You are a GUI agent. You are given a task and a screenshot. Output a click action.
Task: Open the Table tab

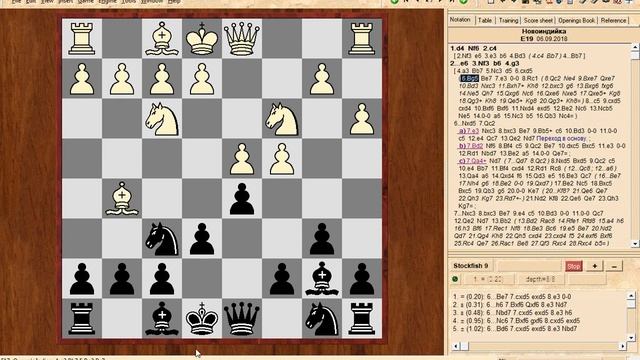click(x=485, y=20)
